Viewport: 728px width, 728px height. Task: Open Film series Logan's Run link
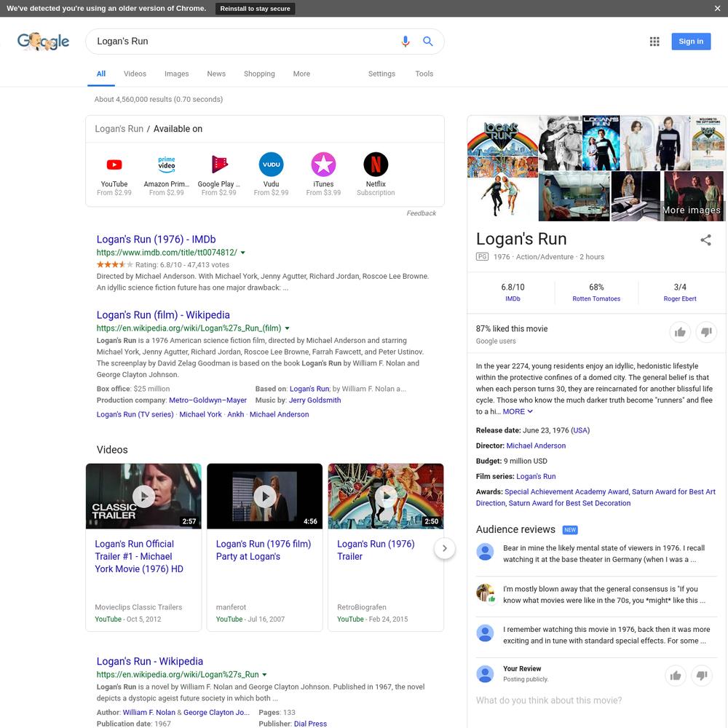[x=536, y=476]
